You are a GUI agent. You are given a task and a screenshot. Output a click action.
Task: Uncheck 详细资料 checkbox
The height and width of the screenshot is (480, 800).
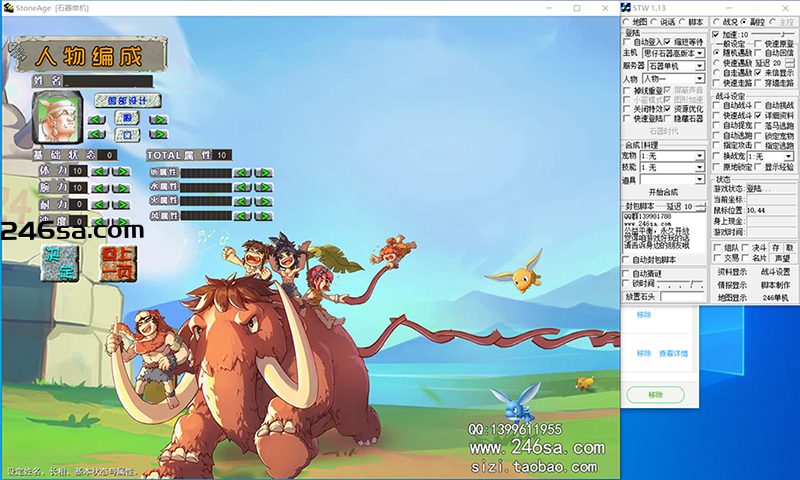758,116
